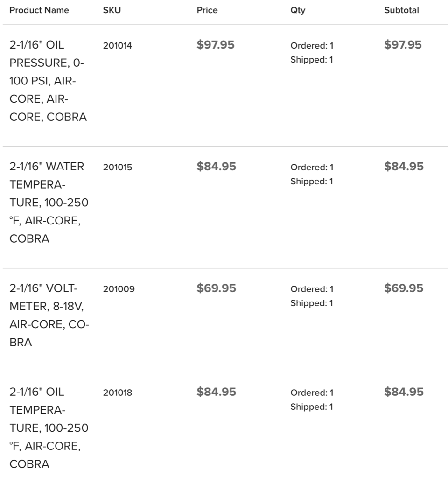Select SKU 201014
This screenshot has width=448, height=477.
pos(118,46)
